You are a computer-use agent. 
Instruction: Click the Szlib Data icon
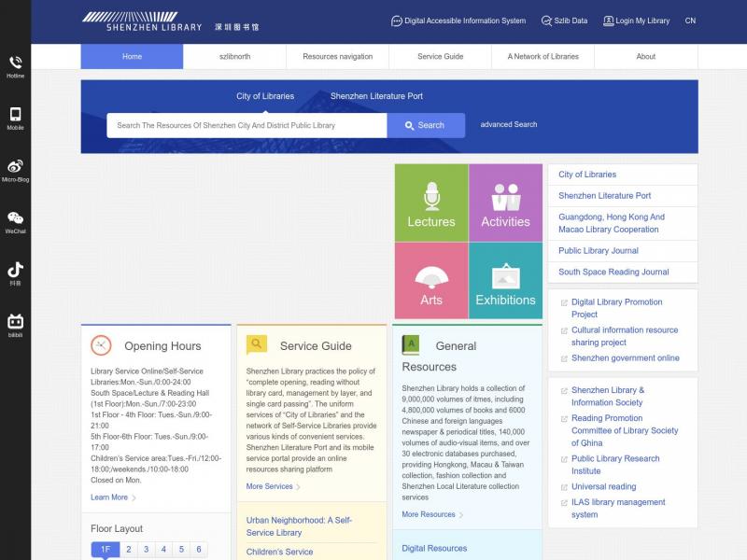coord(546,21)
